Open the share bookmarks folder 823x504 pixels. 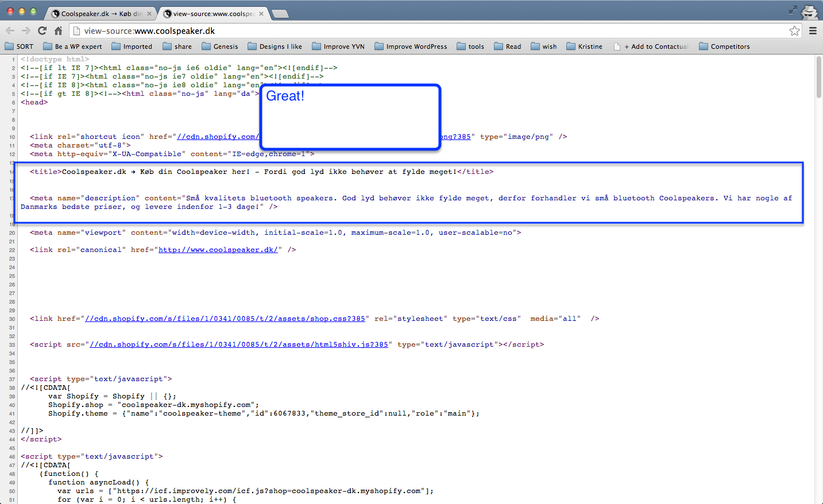[177, 46]
